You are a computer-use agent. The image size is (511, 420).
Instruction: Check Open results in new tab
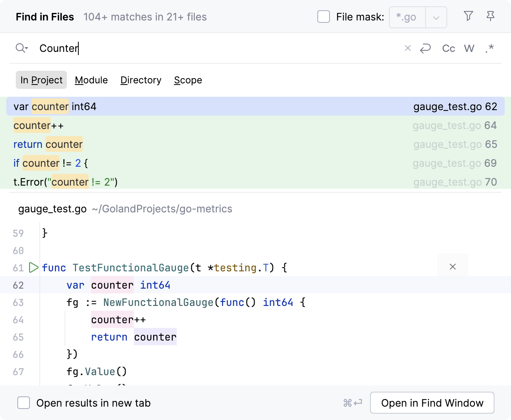coord(24,403)
